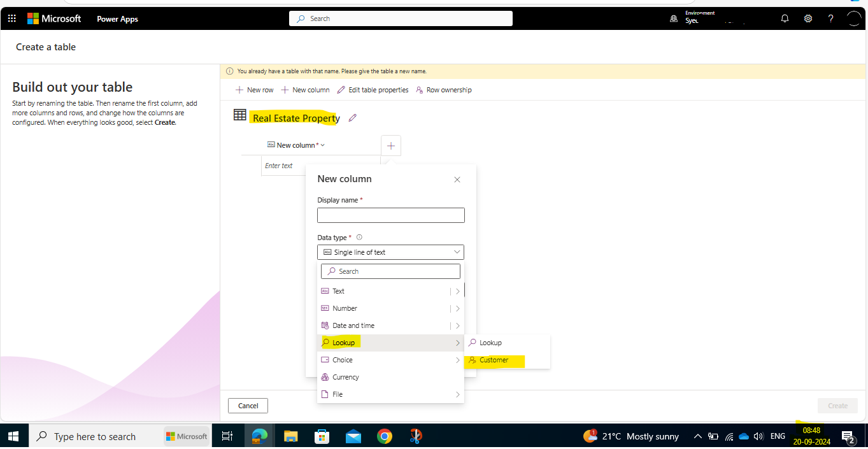868x449 pixels.
Task: Open the Windows action center notifications
Action: coord(848,437)
